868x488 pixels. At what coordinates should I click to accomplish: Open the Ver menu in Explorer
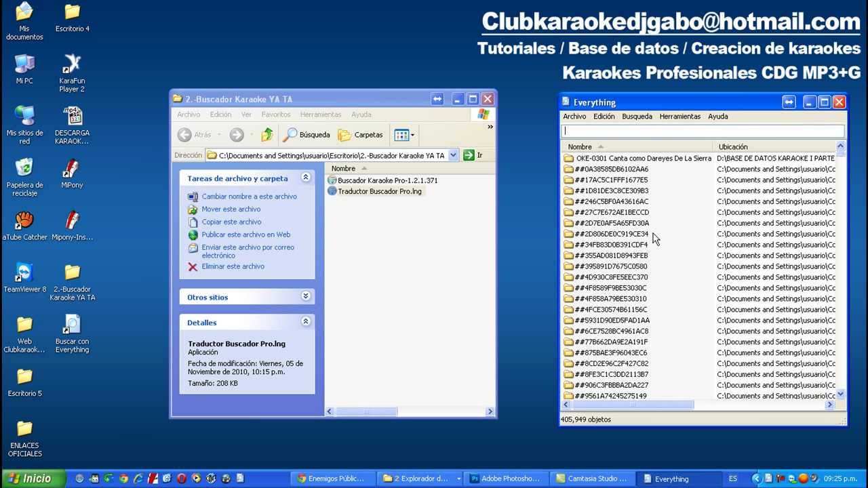pyautogui.click(x=246, y=115)
